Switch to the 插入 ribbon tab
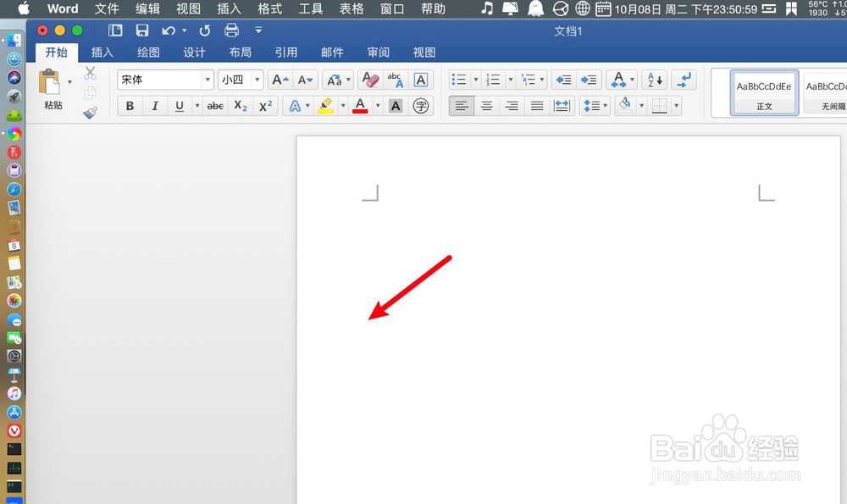The width and height of the screenshot is (847, 504). [x=102, y=53]
